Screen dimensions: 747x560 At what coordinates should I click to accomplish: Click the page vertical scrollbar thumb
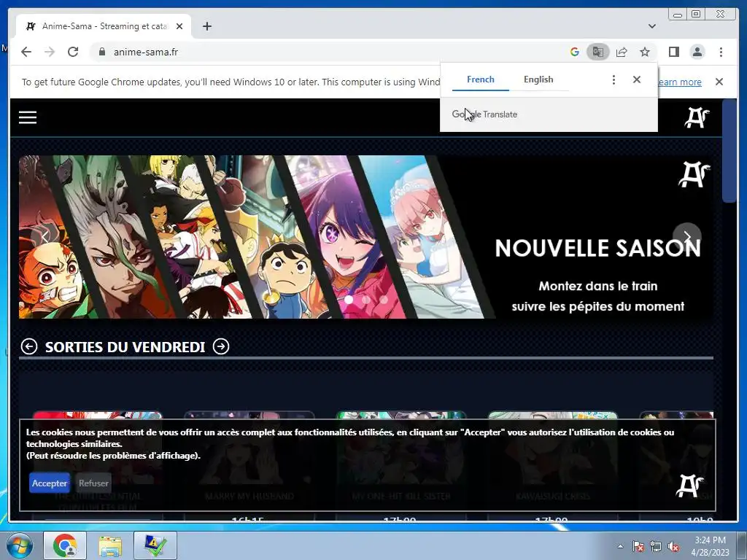tap(729, 152)
